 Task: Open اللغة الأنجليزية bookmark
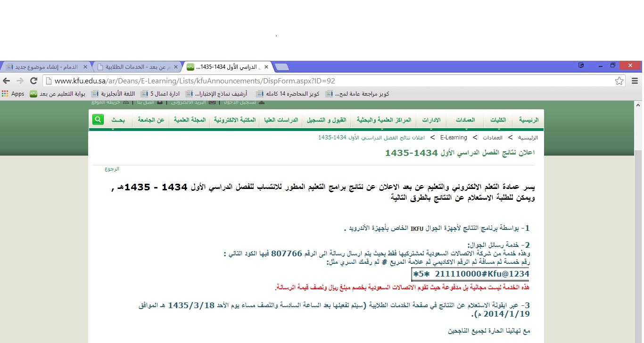(113, 94)
